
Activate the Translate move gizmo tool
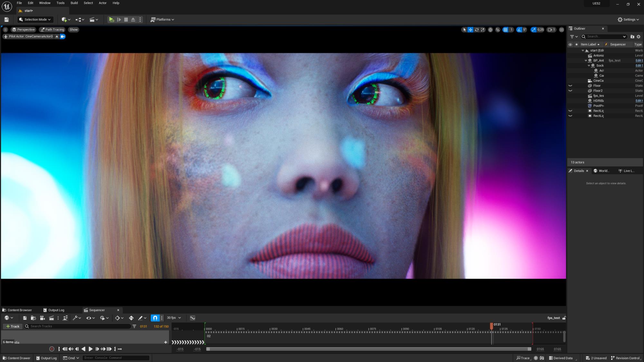click(x=470, y=30)
